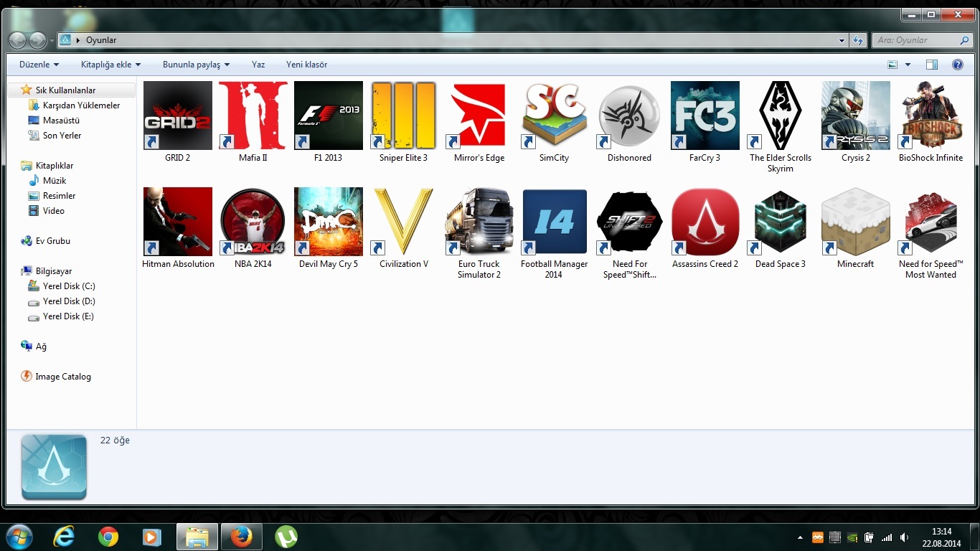Go back with the Back arrow
The image size is (980, 551).
tap(18, 40)
